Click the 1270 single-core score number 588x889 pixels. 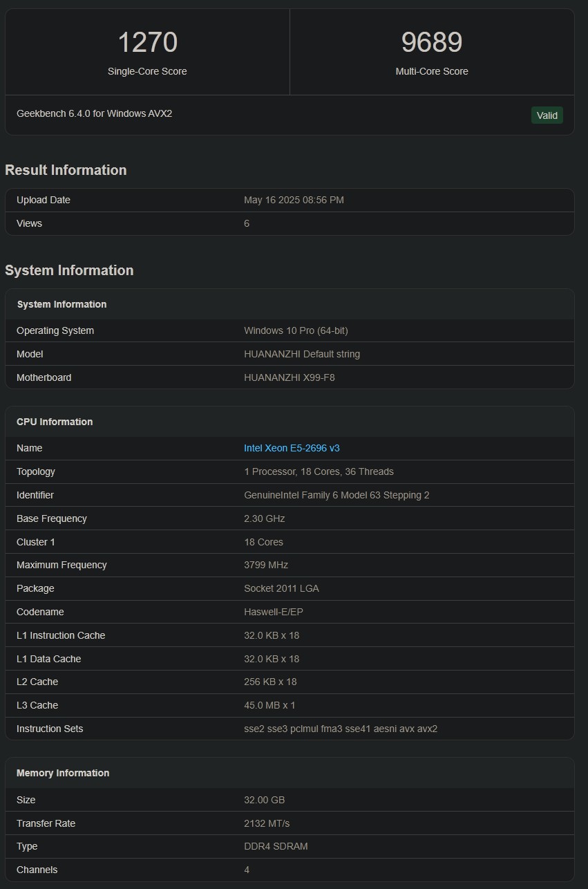pyautogui.click(x=147, y=42)
